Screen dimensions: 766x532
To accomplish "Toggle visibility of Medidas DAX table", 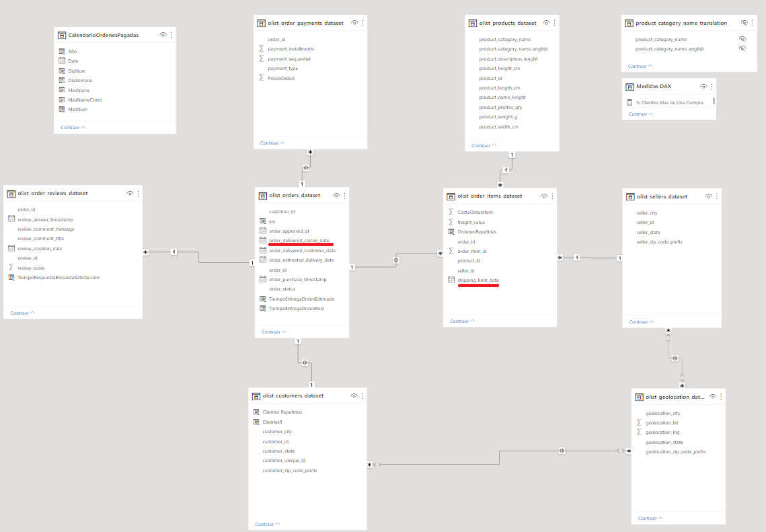I will coord(703,86).
